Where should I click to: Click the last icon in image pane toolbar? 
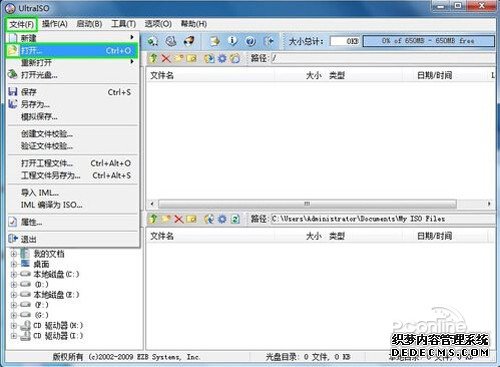pos(235,58)
